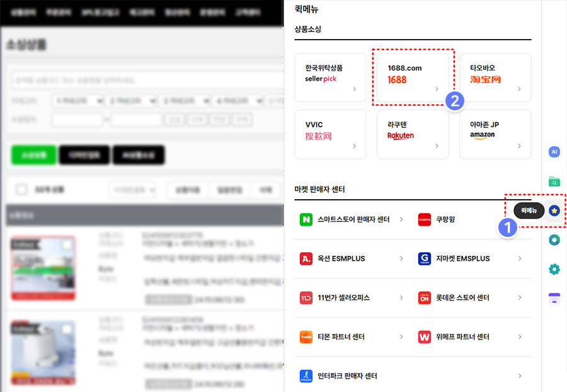567x392 pixels.
Task: Click the purple calendar sidebar icon
Action: 554,298
